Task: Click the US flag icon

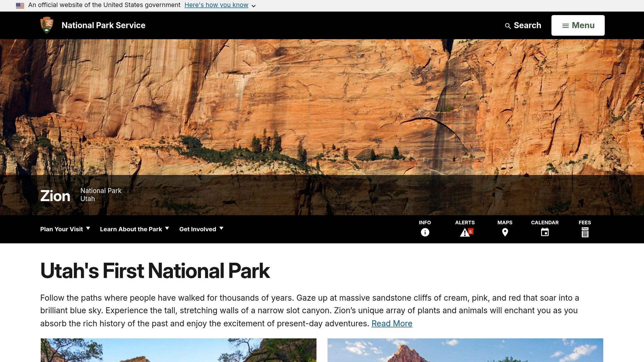Action: pos(20,5)
